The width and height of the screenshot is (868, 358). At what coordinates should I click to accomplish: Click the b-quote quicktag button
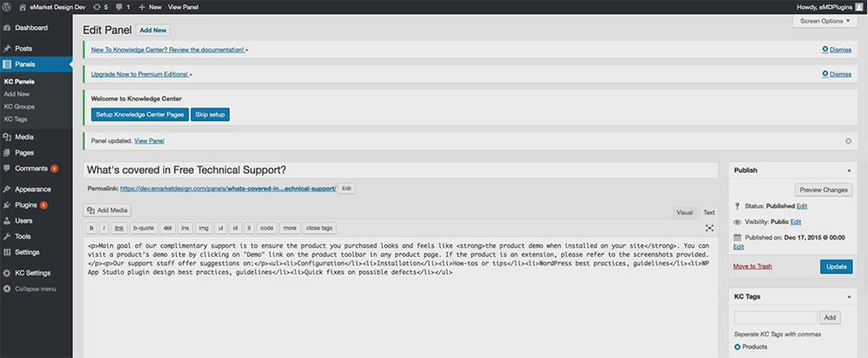(x=143, y=228)
